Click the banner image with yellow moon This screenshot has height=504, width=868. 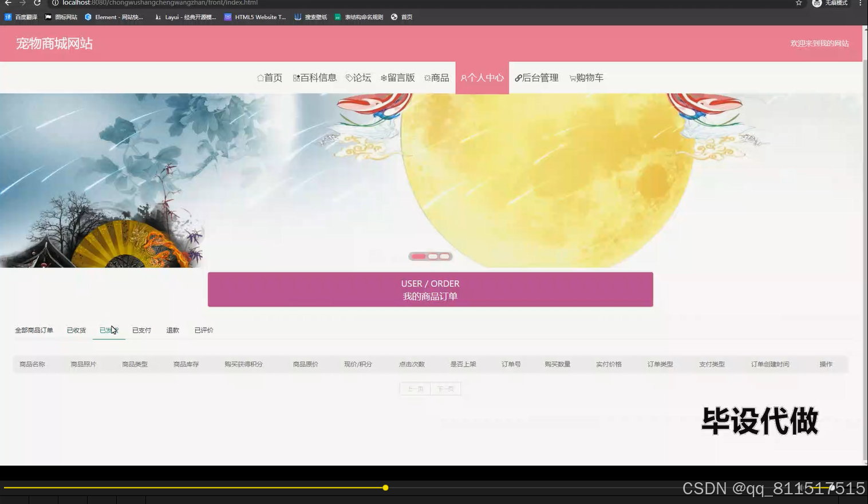[x=431, y=180]
